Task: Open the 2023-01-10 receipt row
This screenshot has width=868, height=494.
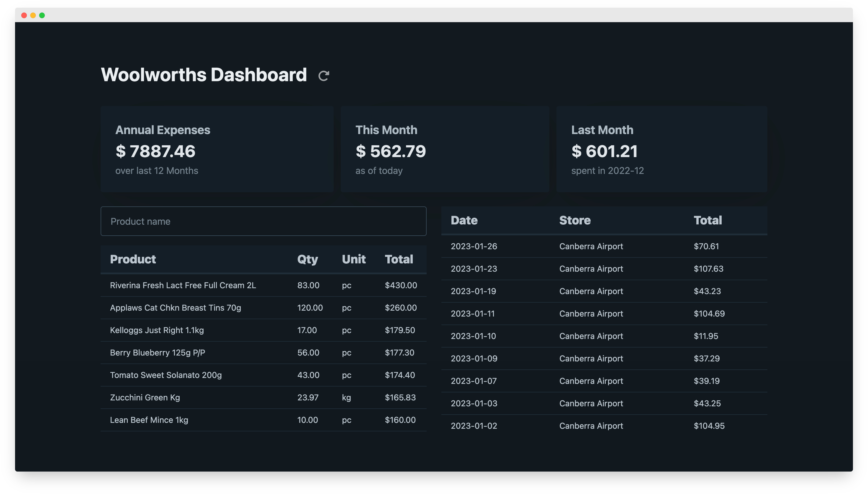Action: pyautogui.click(x=604, y=336)
